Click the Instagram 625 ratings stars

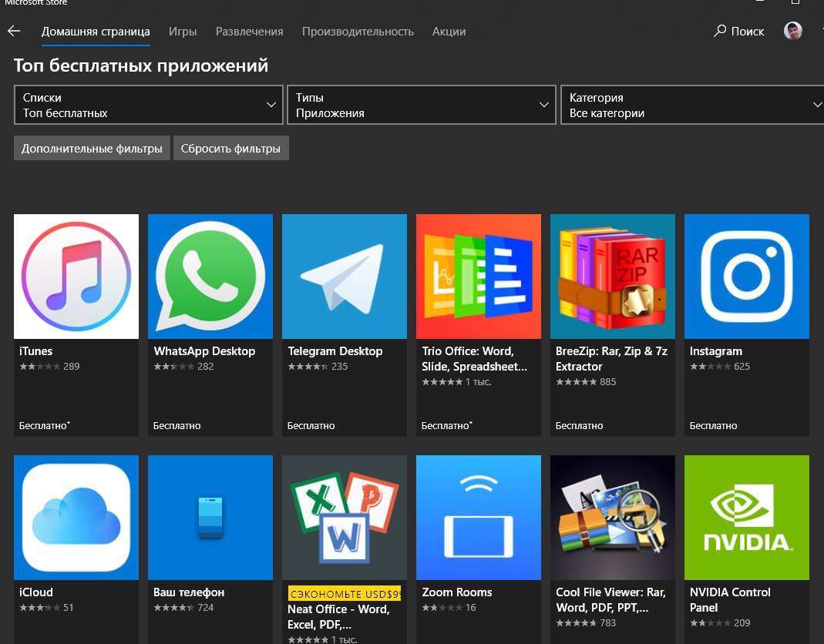(x=710, y=367)
